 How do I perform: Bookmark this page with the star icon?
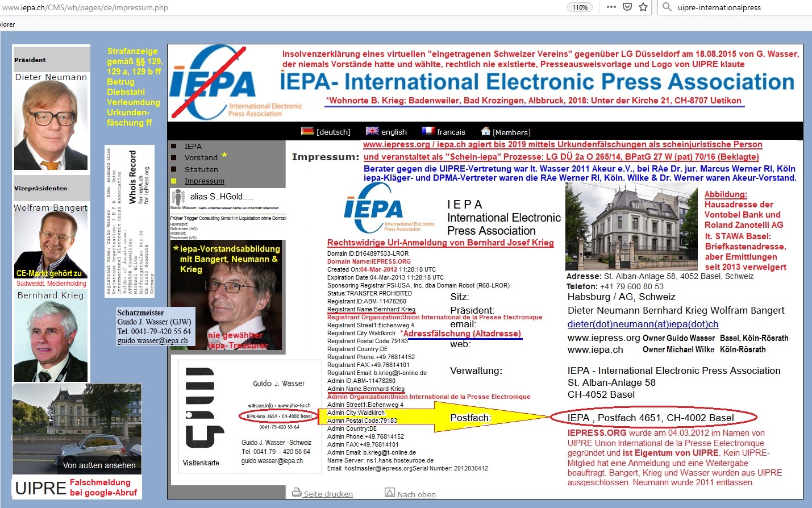click(643, 7)
